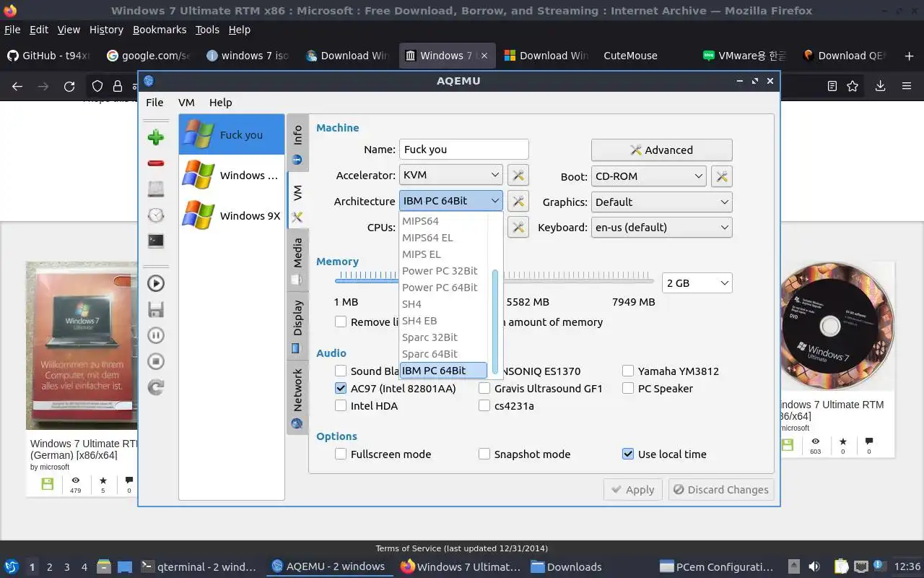
Task: Uncheck AC97 (Intel 82801AA) checkbox
Action: click(341, 388)
